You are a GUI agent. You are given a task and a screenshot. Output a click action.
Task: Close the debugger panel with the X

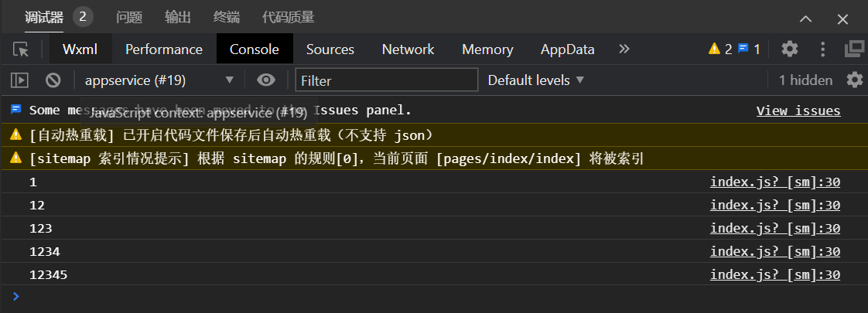coord(842,19)
